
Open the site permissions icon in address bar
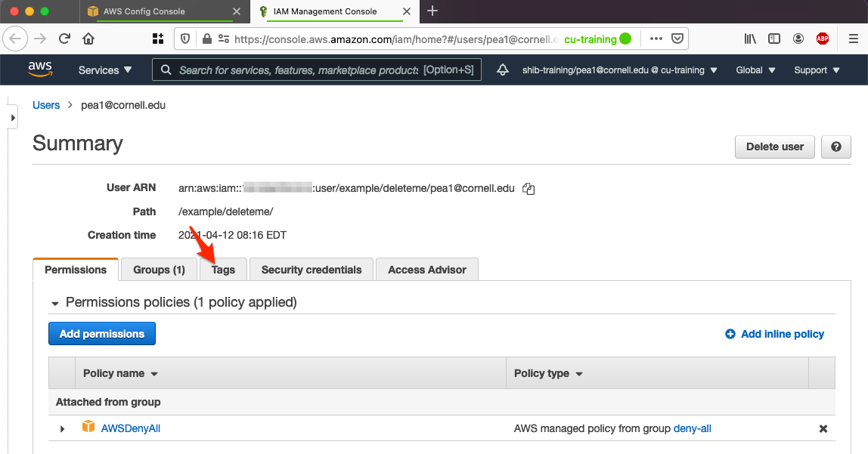pyautogui.click(x=224, y=39)
